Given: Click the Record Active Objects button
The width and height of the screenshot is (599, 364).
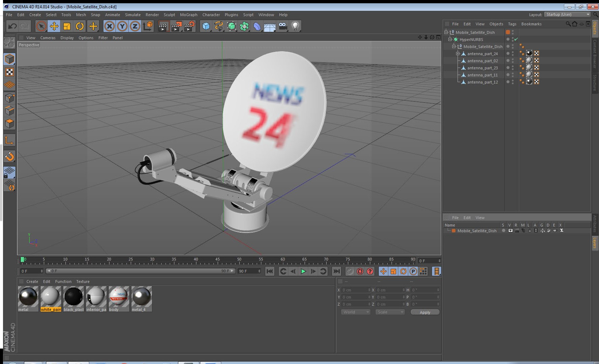Looking at the screenshot, I should [350, 271].
